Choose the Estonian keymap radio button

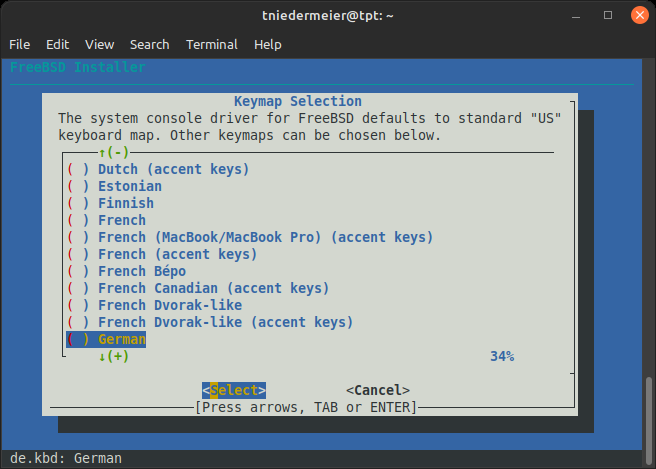(114, 186)
